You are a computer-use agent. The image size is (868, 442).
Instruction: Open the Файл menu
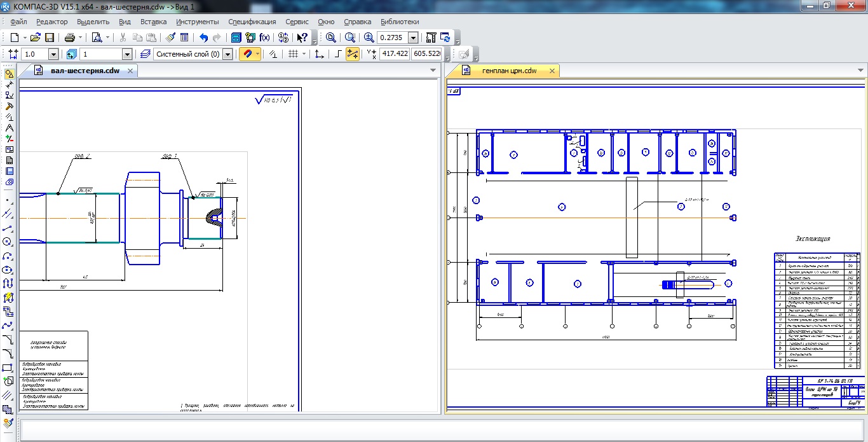(19, 22)
